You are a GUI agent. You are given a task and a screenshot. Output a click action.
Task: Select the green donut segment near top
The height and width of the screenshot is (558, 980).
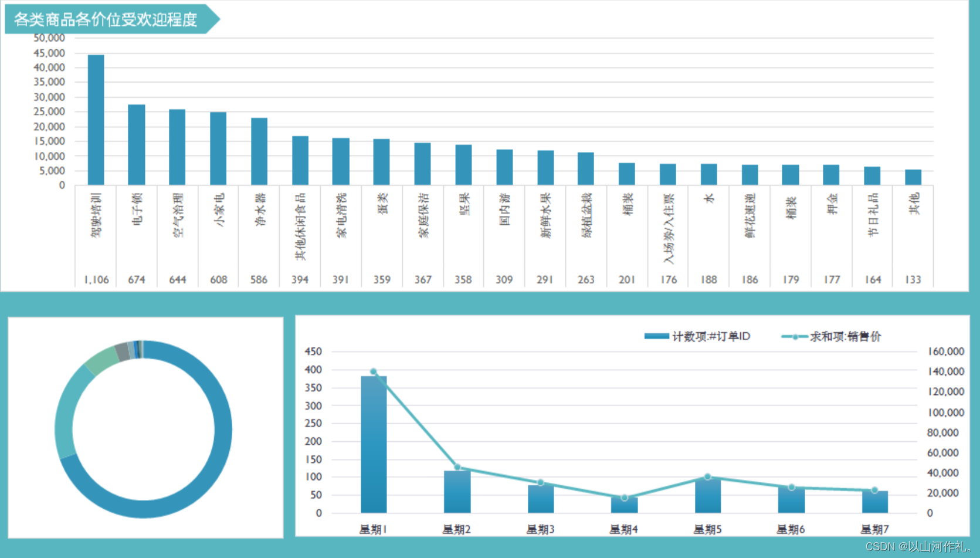(101, 360)
